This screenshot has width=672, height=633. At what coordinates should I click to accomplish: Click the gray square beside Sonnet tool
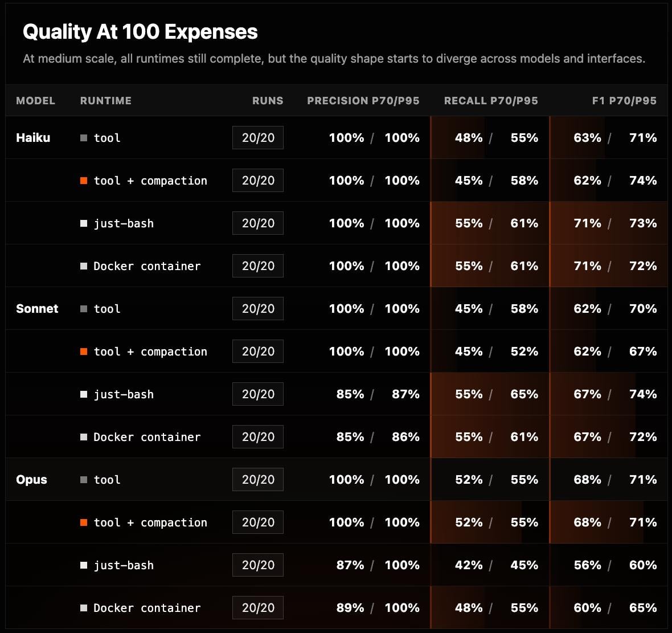pos(84,309)
